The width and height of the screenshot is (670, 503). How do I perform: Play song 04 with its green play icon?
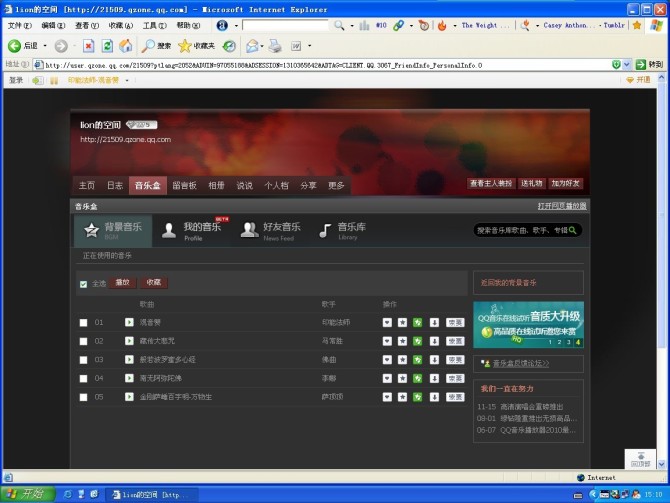tap(129, 378)
